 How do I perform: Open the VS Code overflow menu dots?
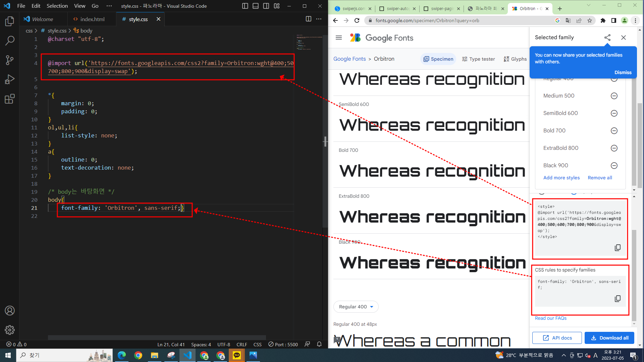[x=109, y=6]
